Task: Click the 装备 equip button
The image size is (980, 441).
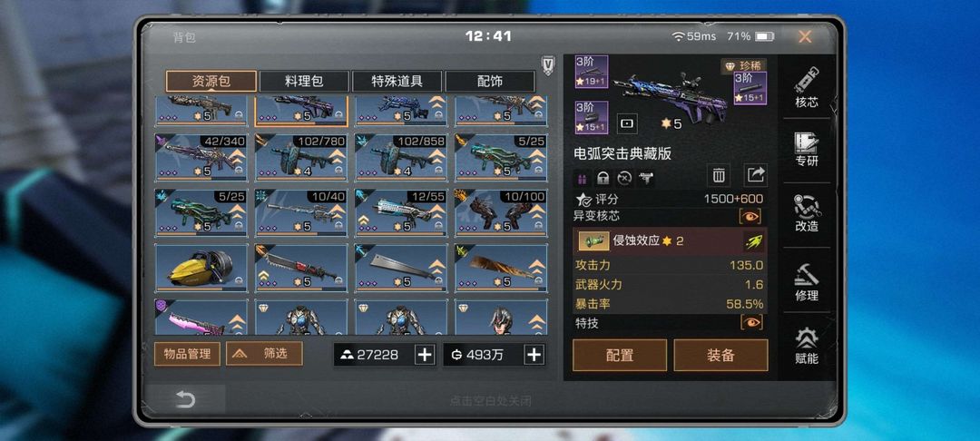Action: (720, 356)
